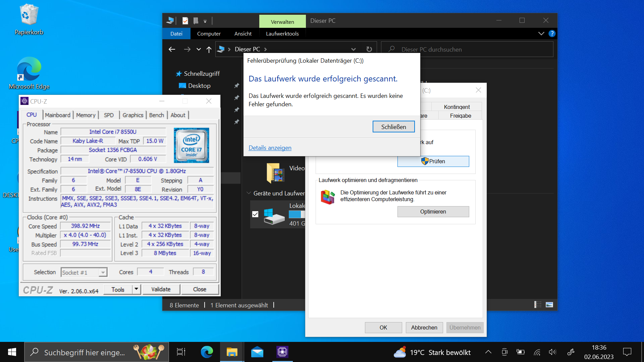
Task: Open the Socket #1 selection dropdown
Action: (x=103, y=273)
